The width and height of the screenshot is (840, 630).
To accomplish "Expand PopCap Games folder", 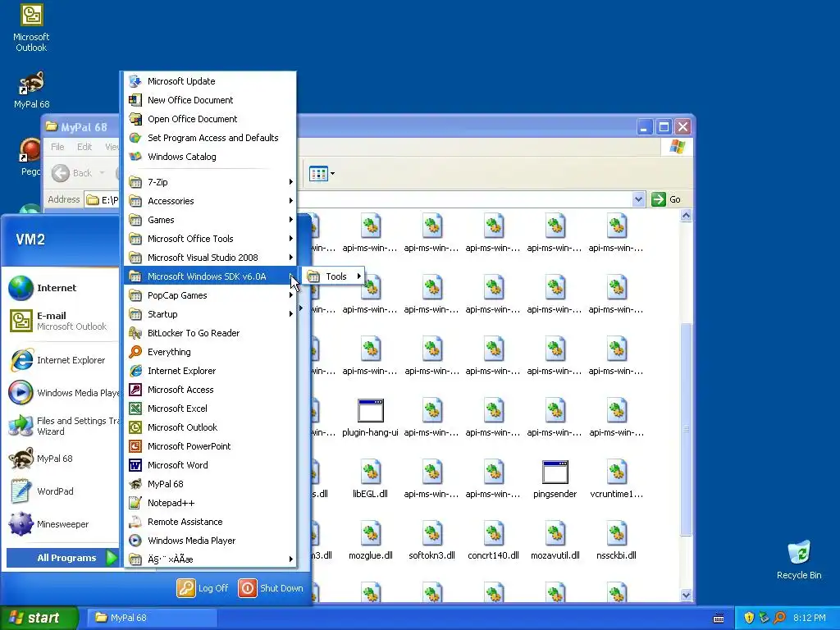I will pyautogui.click(x=210, y=295).
